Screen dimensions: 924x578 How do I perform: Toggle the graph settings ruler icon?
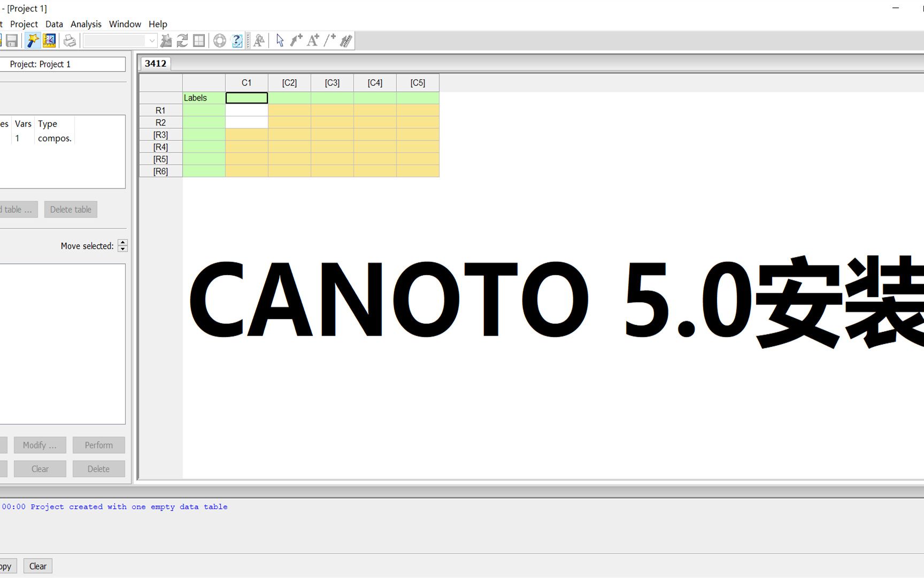[48, 40]
